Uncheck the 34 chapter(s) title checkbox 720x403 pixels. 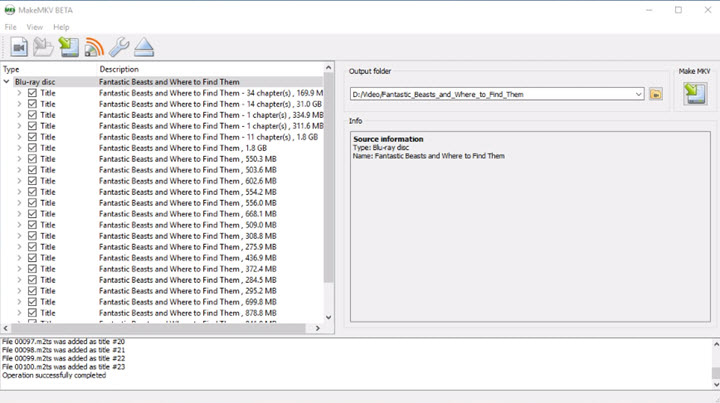[x=32, y=93]
